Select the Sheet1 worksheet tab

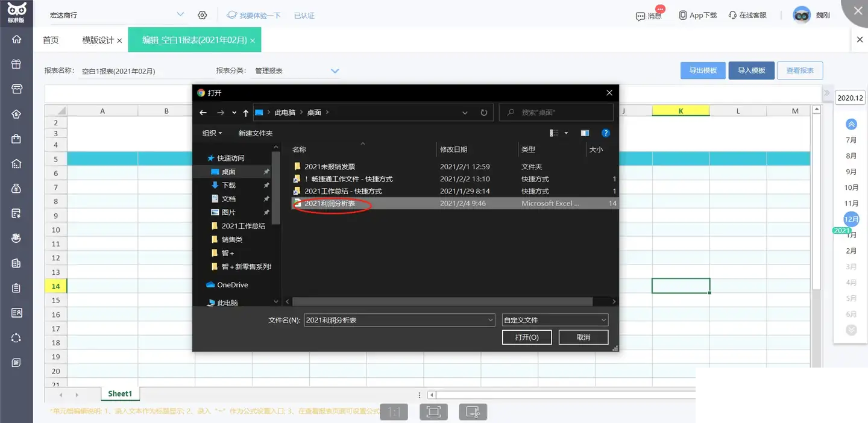(120, 393)
